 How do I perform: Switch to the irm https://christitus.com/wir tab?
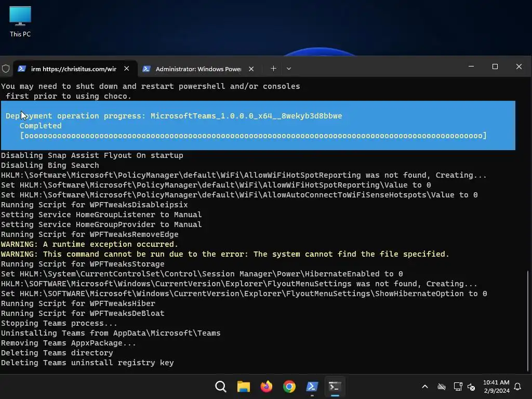pos(74,69)
